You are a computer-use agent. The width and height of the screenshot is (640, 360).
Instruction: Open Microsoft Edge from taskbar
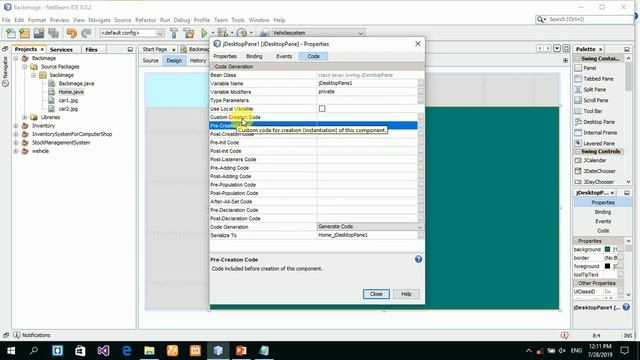(x=127, y=351)
